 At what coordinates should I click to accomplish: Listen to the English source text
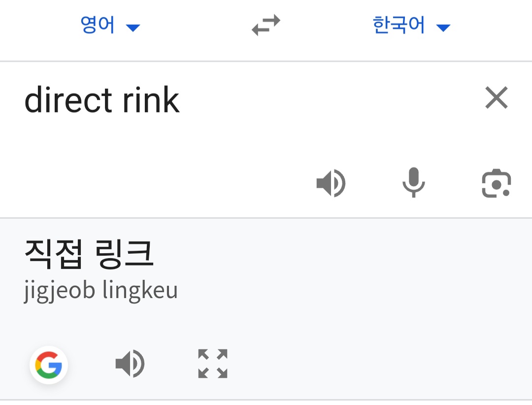click(331, 183)
